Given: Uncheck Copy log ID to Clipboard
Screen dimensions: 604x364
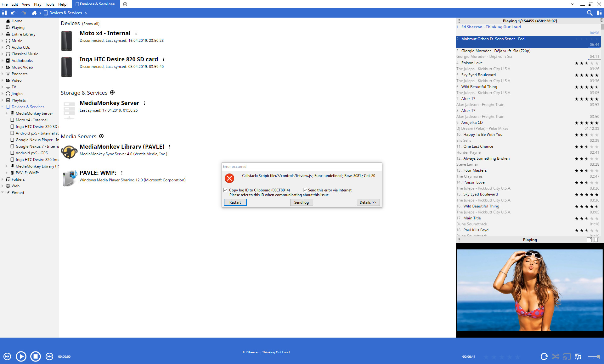Looking at the screenshot, I should [225, 190].
